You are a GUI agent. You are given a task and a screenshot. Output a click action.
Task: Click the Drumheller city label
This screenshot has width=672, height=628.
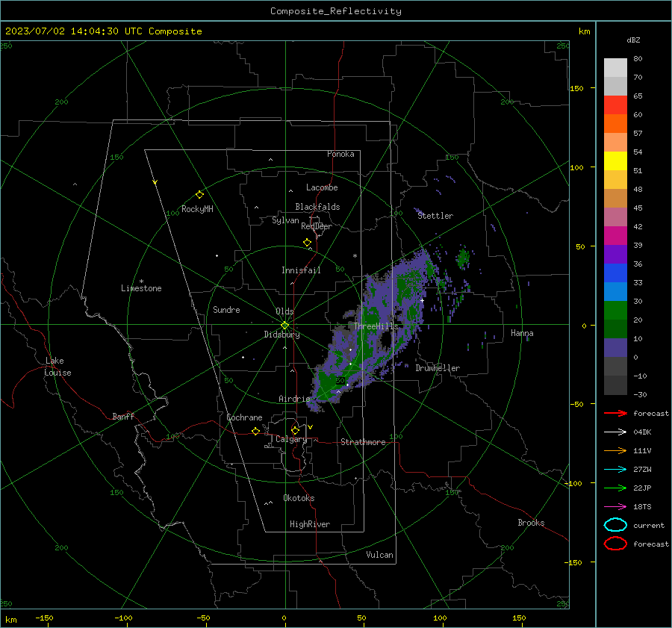point(438,368)
